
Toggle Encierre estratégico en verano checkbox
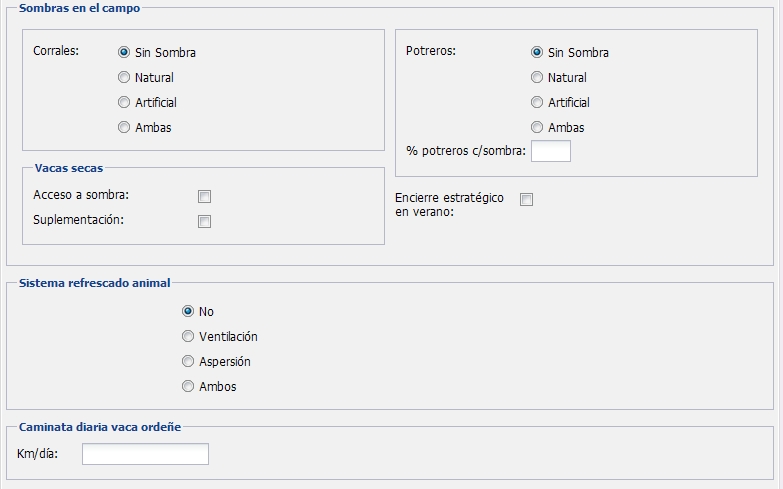point(526,199)
